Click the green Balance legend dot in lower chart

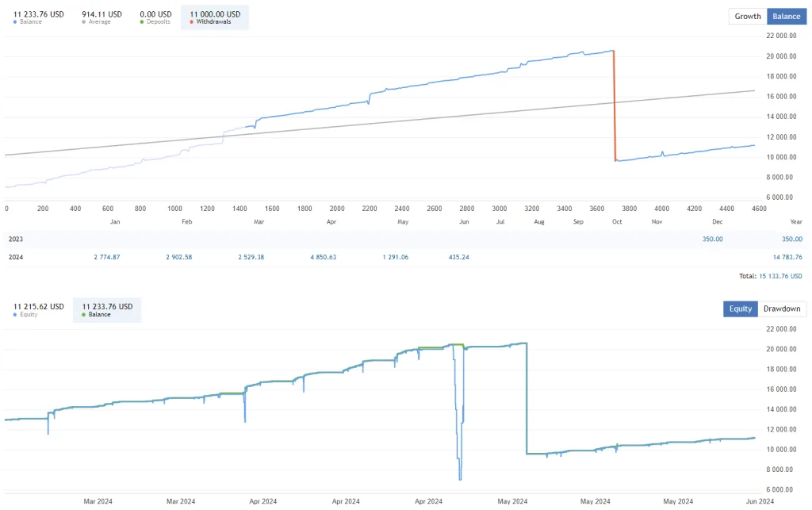[x=84, y=314]
